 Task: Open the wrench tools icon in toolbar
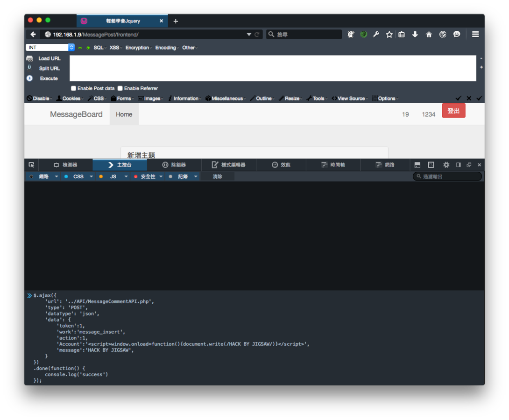pyautogui.click(x=376, y=35)
